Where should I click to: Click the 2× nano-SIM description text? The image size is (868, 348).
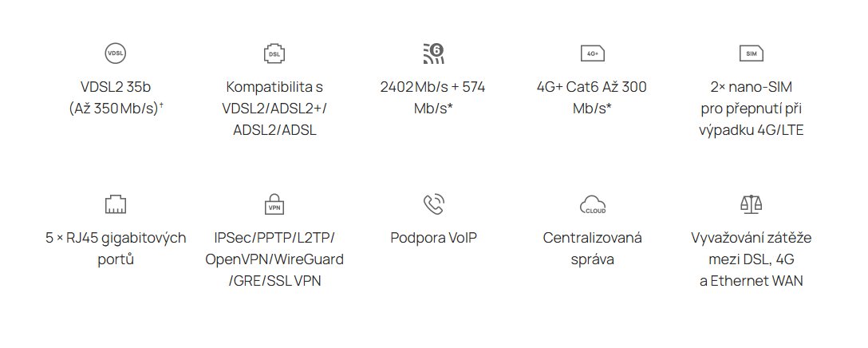click(x=751, y=108)
